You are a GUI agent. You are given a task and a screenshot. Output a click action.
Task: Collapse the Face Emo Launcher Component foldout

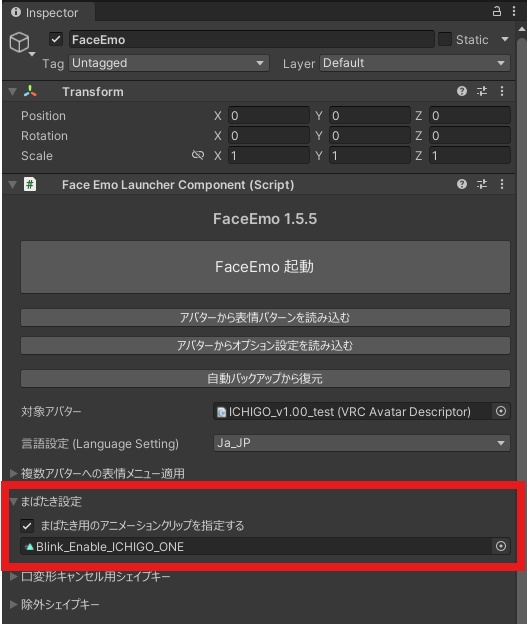(x=13, y=185)
